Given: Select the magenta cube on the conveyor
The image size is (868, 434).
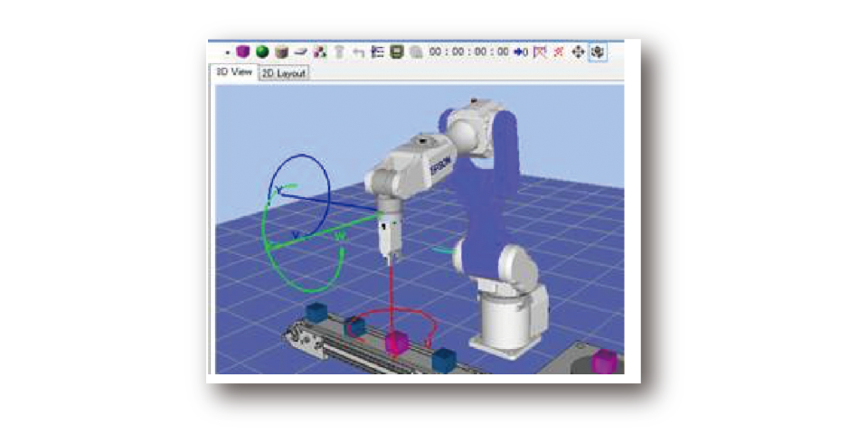Looking at the screenshot, I should pos(396,344).
